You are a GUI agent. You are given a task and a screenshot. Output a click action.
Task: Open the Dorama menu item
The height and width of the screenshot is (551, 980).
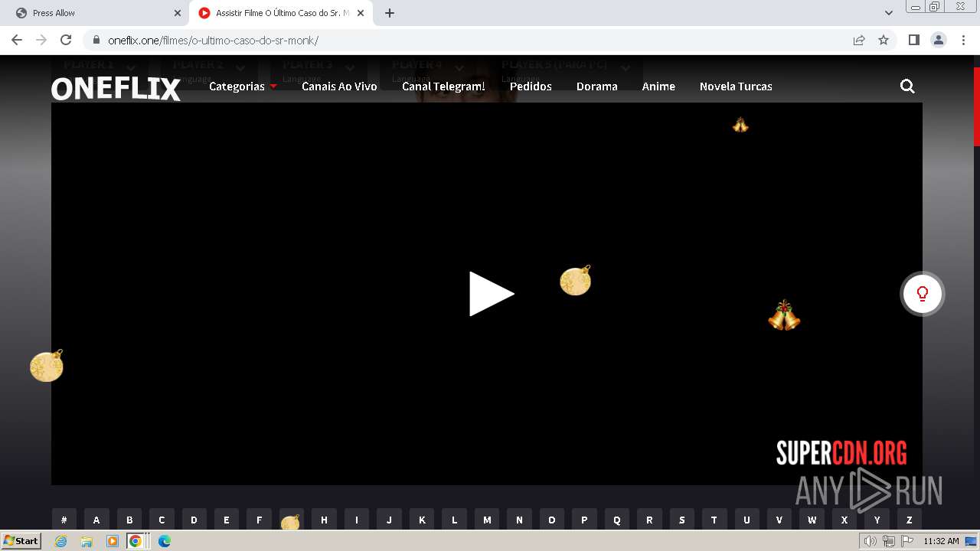[596, 86]
